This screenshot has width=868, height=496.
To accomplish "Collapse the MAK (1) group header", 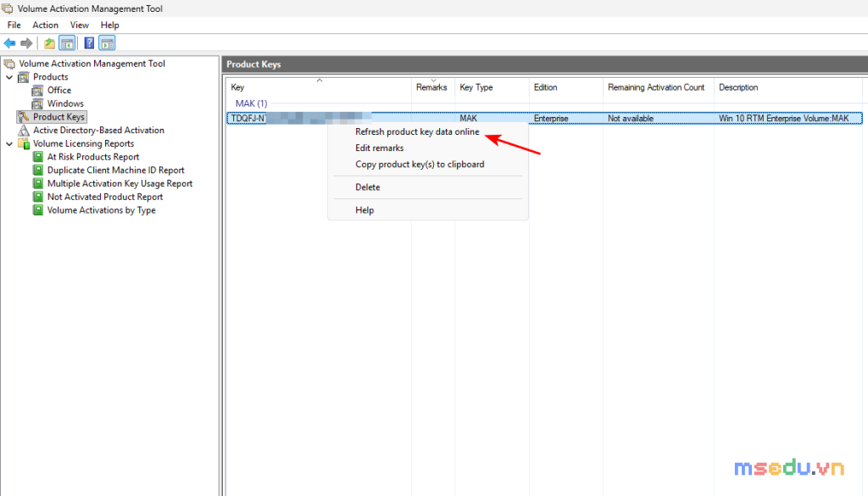I will point(251,103).
